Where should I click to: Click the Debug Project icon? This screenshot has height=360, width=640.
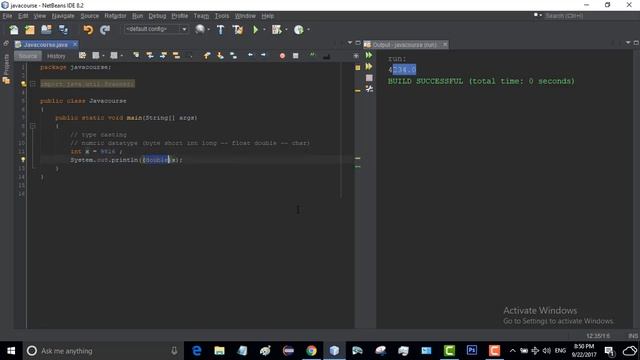(277, 29)
